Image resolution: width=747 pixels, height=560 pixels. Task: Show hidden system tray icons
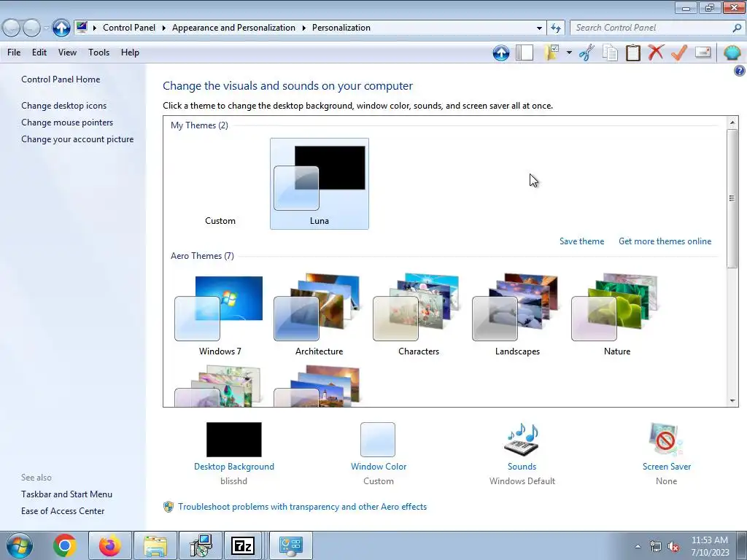coord(638,547)
